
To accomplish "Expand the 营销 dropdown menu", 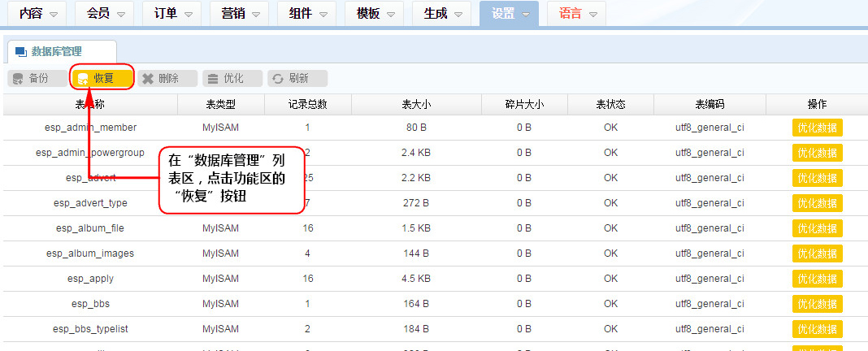I will 239,14.
